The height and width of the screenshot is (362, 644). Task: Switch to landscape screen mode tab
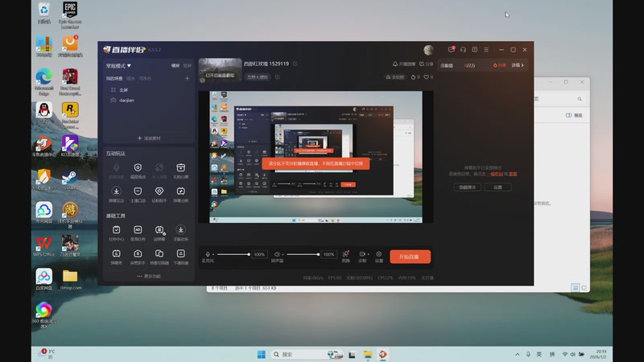(175, 66)
